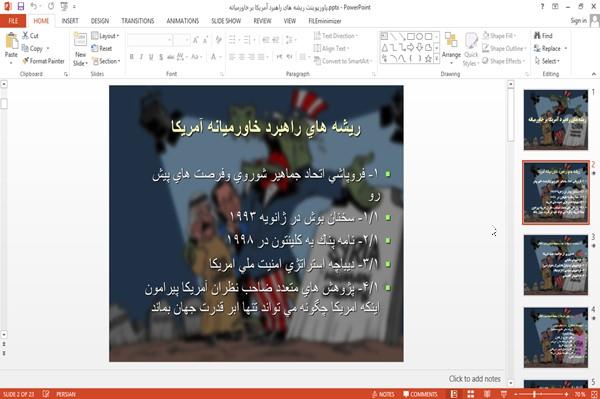Open Section dropdown
The image size is (600, 399).
(106, 61)
